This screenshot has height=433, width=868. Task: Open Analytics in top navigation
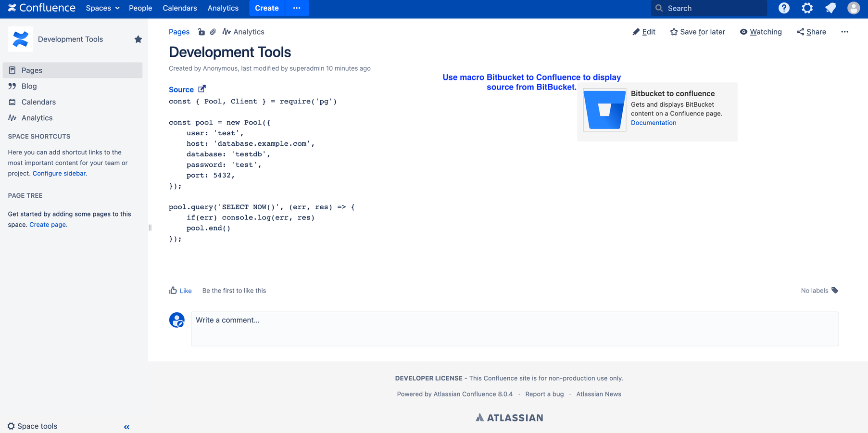click(223, 8)
